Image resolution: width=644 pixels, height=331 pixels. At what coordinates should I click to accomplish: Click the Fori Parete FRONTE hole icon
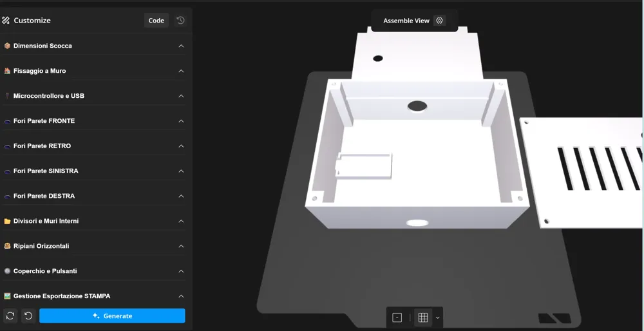coord(7,121)
